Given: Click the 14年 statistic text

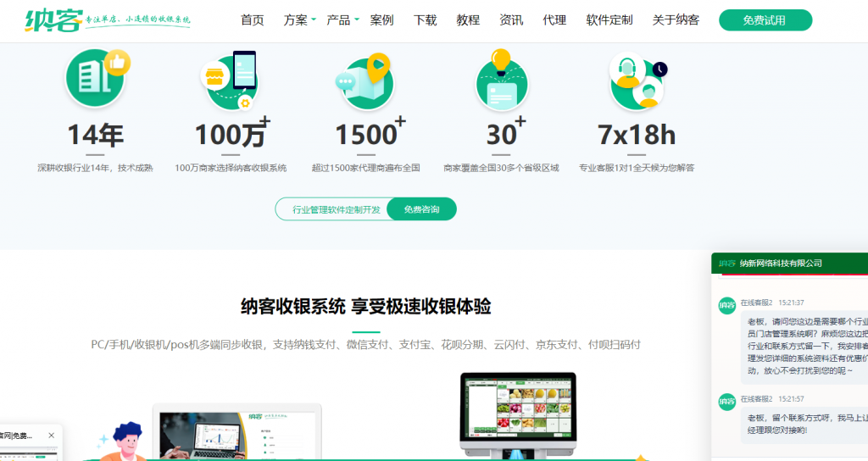Looking at the screenshot, I should pyautogui.click(x=95, y=135).
